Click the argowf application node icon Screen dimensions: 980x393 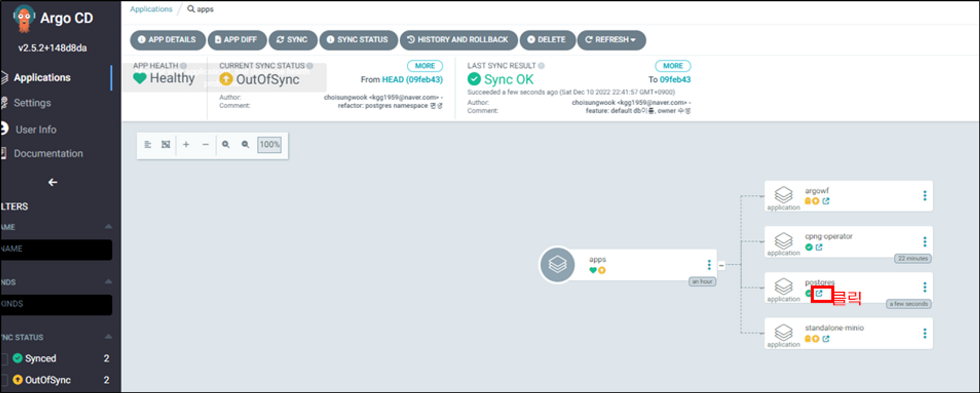click(783, 195)
